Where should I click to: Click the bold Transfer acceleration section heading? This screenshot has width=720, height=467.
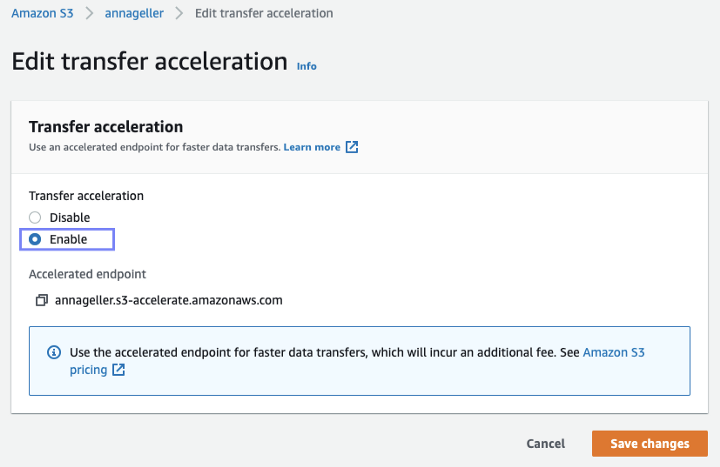(106, 127)
